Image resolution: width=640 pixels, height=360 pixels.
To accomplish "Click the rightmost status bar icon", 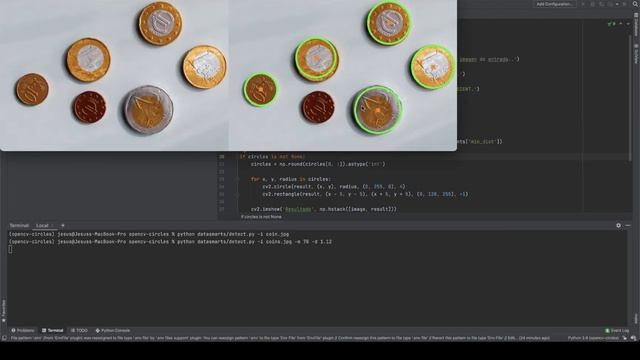I will (x=633, y=338).
